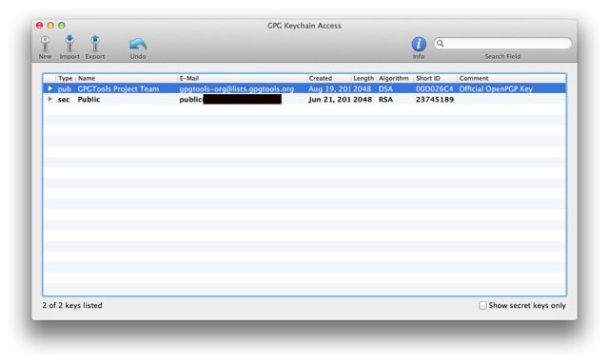Select the Public name cell
Image resolution: width=609 pixels, height=364 pixels.
point(88,100)
